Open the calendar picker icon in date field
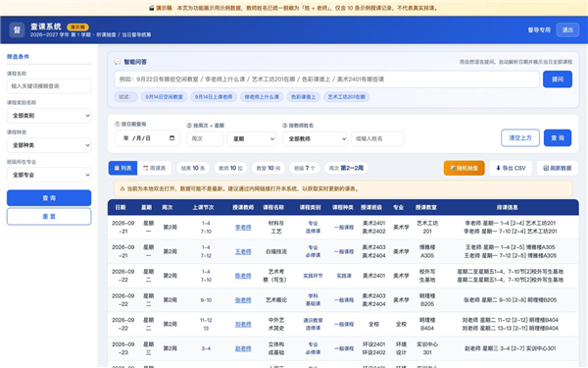 (x=171, y=138)
